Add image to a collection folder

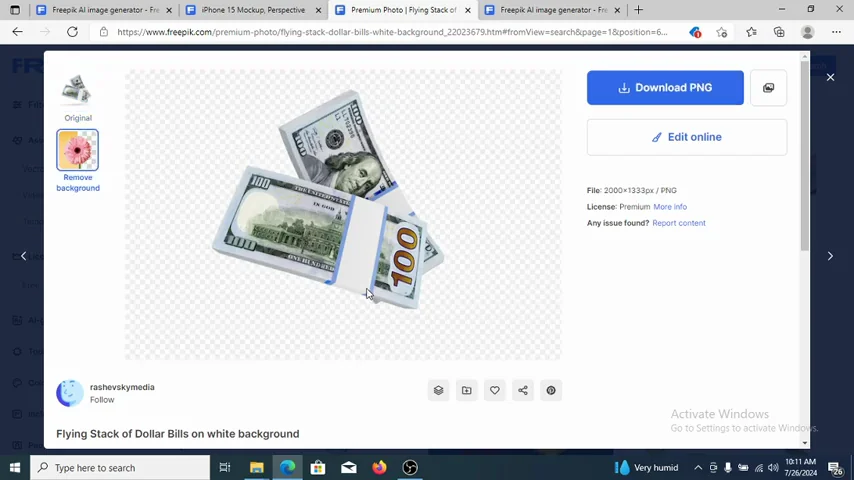(467, 390)
